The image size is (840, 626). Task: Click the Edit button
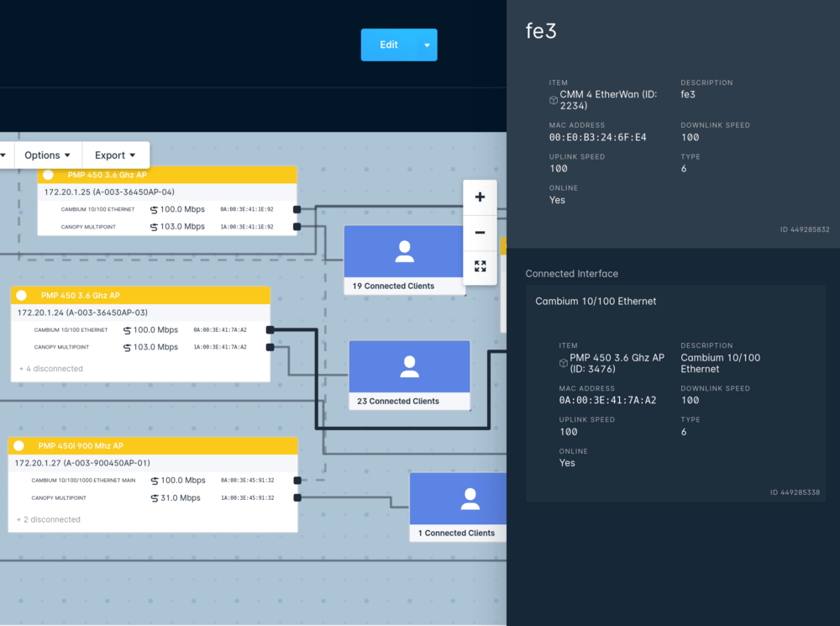tap(391, 45)
